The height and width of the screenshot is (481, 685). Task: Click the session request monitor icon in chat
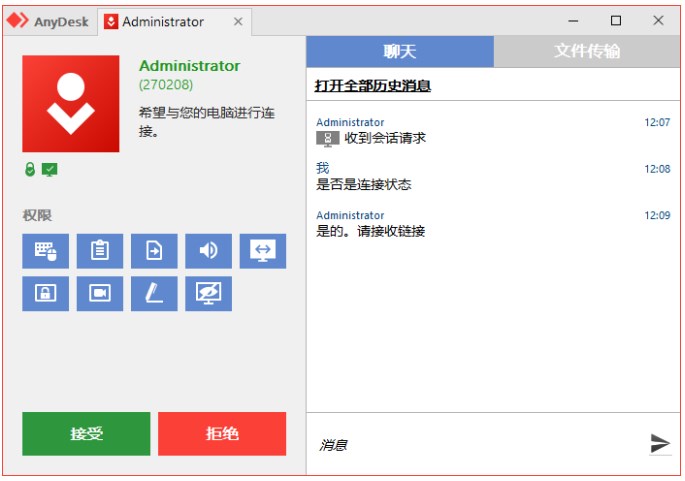327,139
